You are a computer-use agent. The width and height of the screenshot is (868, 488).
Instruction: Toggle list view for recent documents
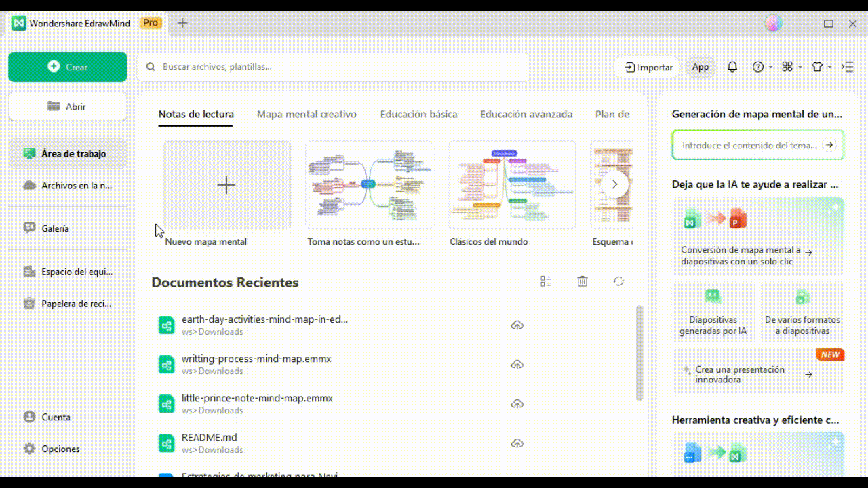pyautogui.click(x=546, y=281)
